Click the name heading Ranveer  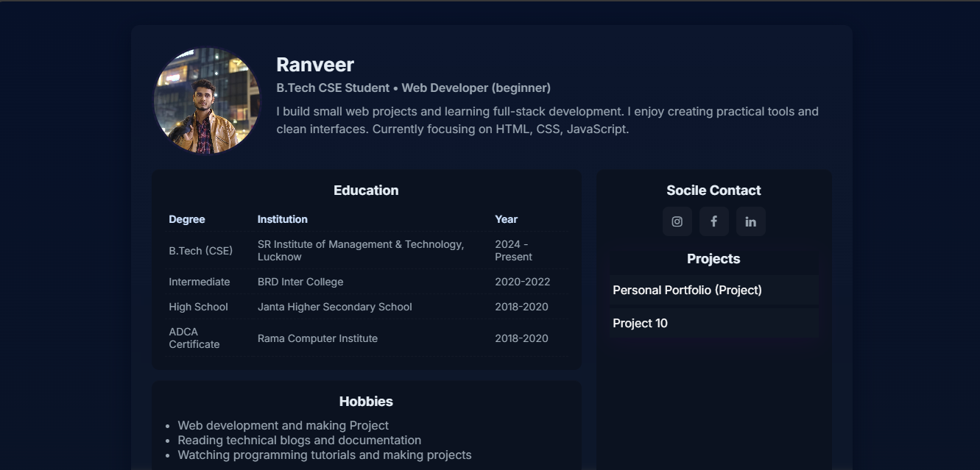coord(315,65)
